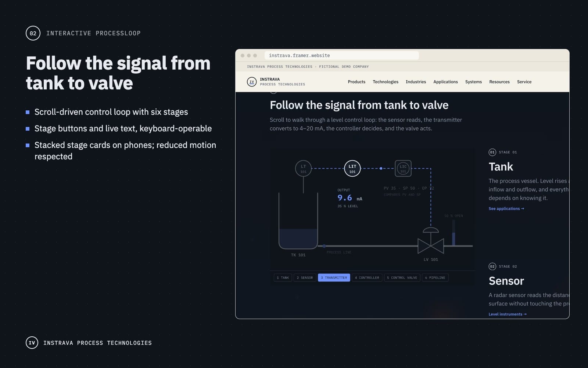Click the LT 101 sensor circle
588x368 pixels.
pos(303,169)
